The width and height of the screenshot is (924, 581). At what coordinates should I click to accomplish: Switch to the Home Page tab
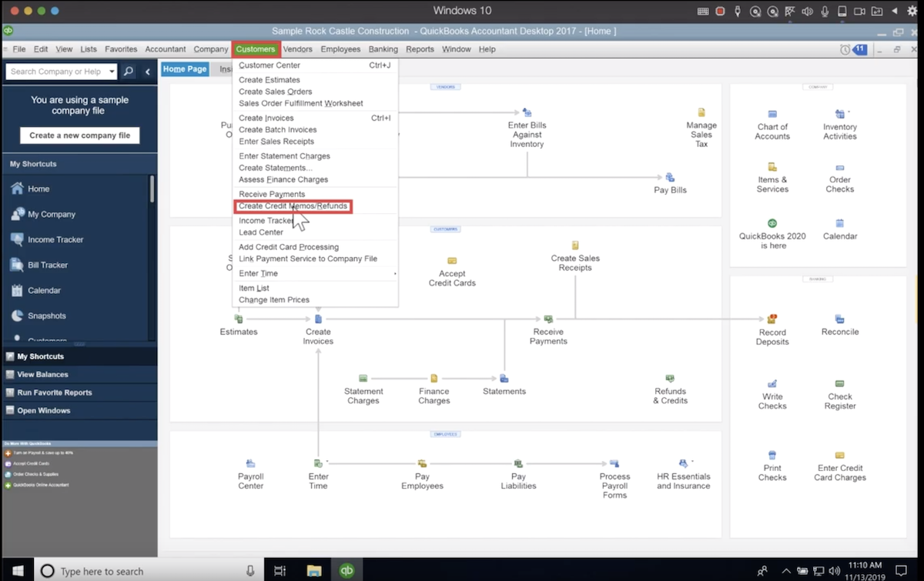pyautogui.click(x=185, y=69)
